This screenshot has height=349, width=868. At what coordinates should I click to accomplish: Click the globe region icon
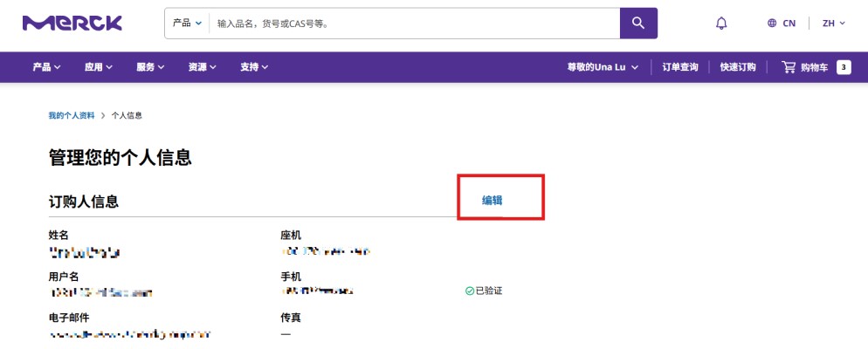pyautogui.click(x=772, y=24)
